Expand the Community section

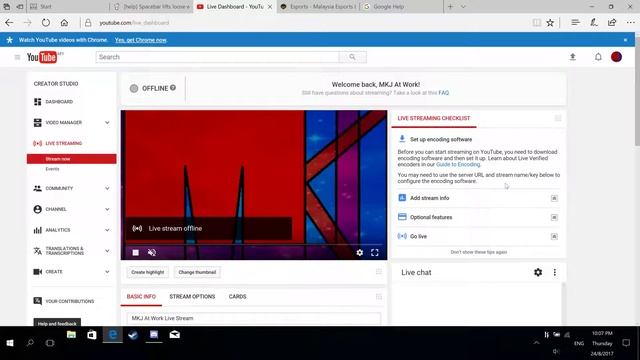pyautogui.click(x=107, y=189)
